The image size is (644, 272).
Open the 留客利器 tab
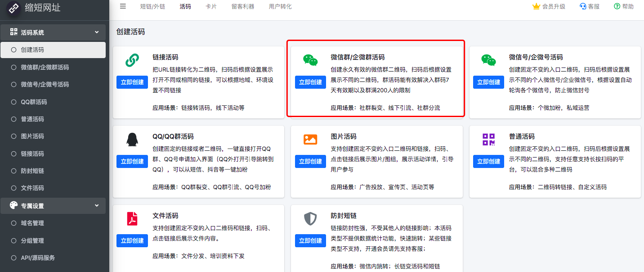(x=243, y=7)
